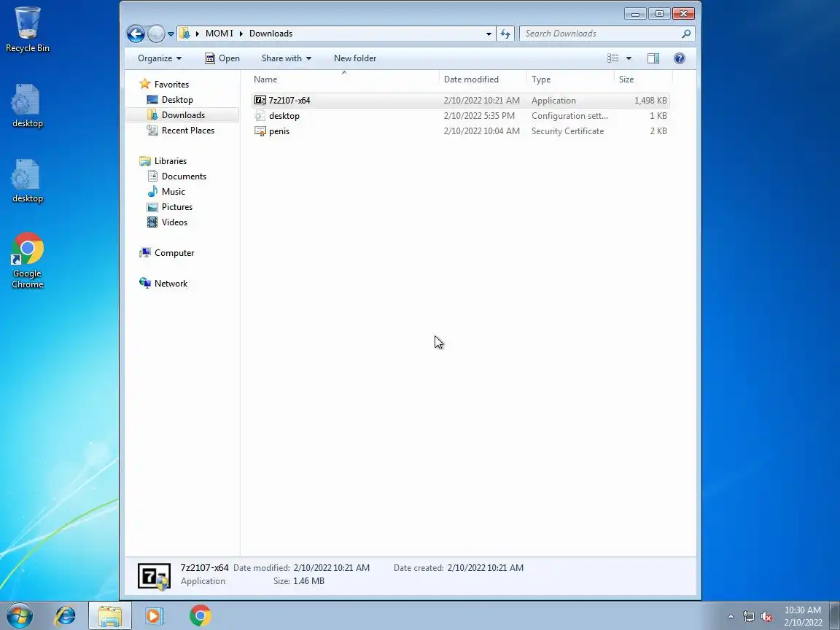Click Windows Explorer taskbar button

110,616
